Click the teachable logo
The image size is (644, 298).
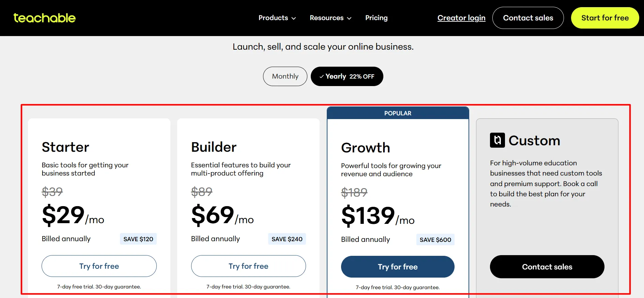[x=44, y=18]
